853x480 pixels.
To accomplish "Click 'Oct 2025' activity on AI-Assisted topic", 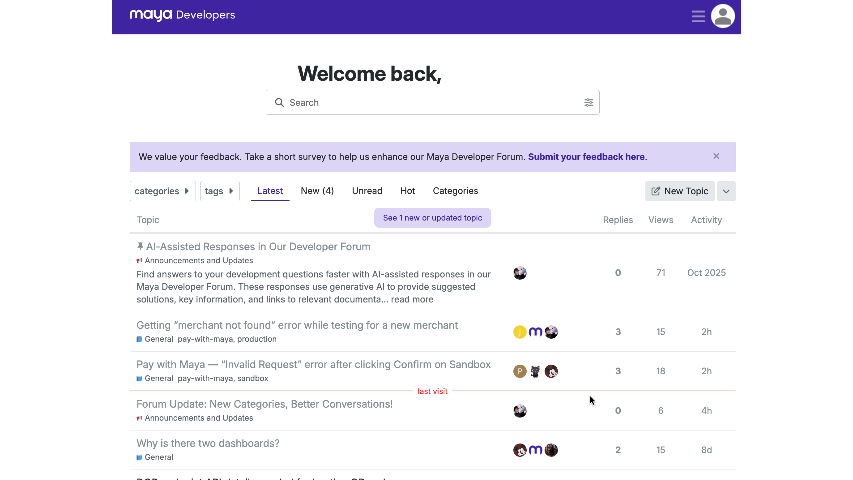I will click(x=706, y=273).
